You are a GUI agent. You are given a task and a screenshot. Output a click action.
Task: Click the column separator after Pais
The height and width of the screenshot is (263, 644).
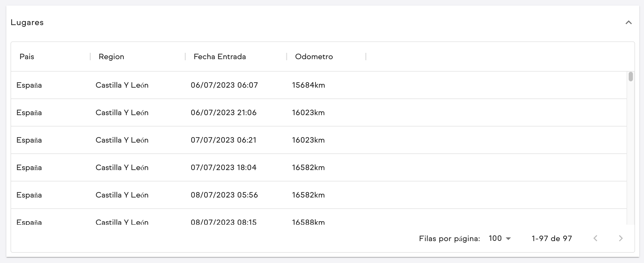(90, 57)
